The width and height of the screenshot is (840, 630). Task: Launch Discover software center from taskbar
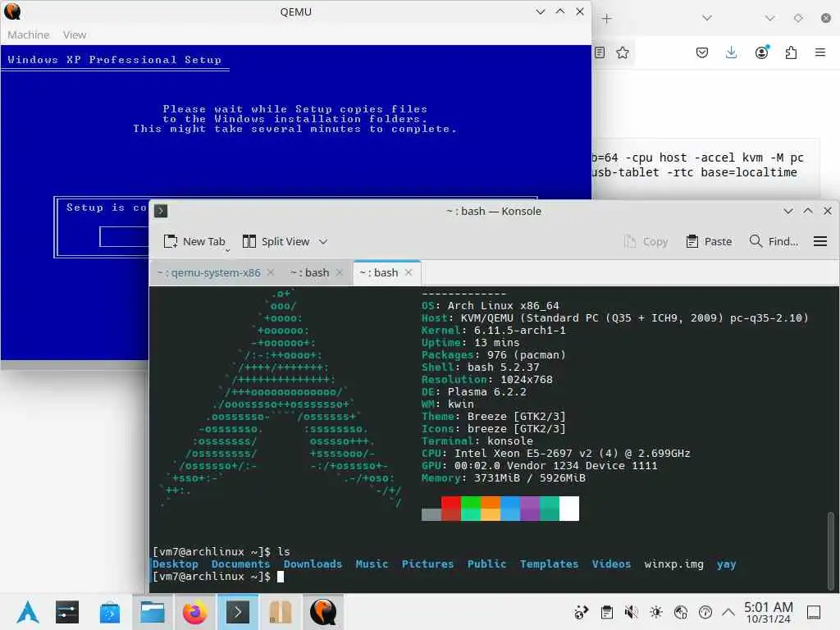coord(110,612)
